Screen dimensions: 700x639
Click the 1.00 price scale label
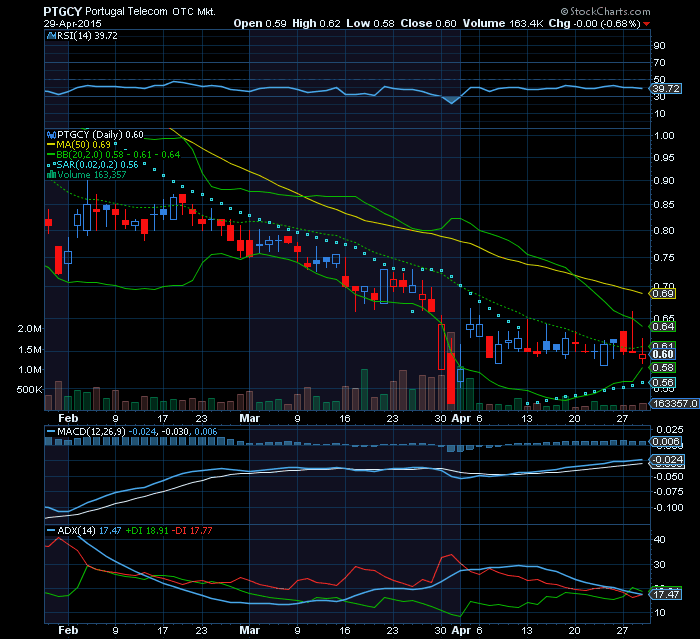point(664,135)
